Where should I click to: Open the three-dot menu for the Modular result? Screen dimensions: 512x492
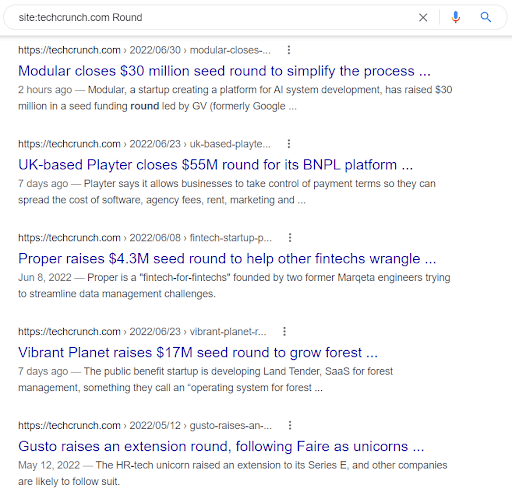[x=289, y=50]
